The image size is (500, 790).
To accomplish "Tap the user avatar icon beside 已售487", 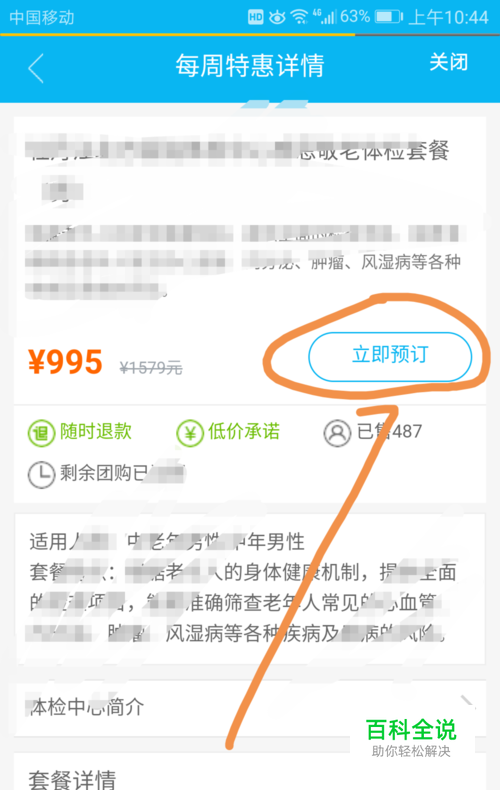I will coord(337,433).
